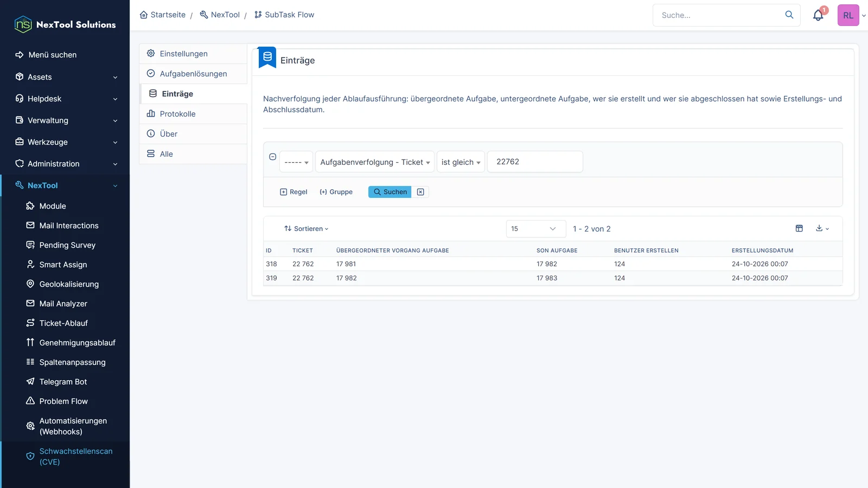
Task: Add a new Regel to the filter
Action: pyautogui.click(x=293, y=192)
